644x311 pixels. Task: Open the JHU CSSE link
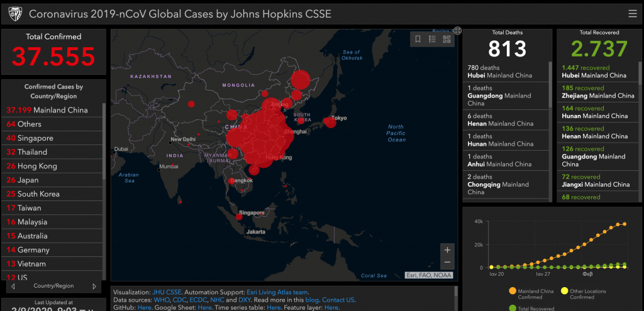[x=166, y=292]
